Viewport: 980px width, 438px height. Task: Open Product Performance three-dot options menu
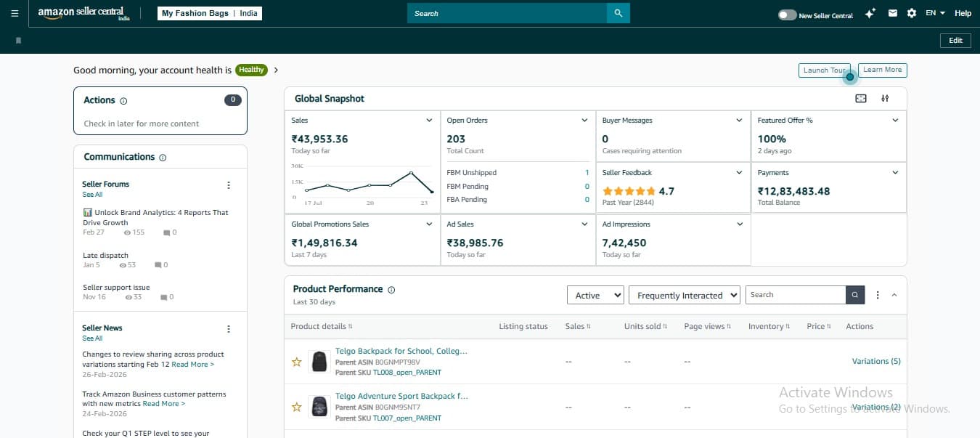[x=878, y=295]
